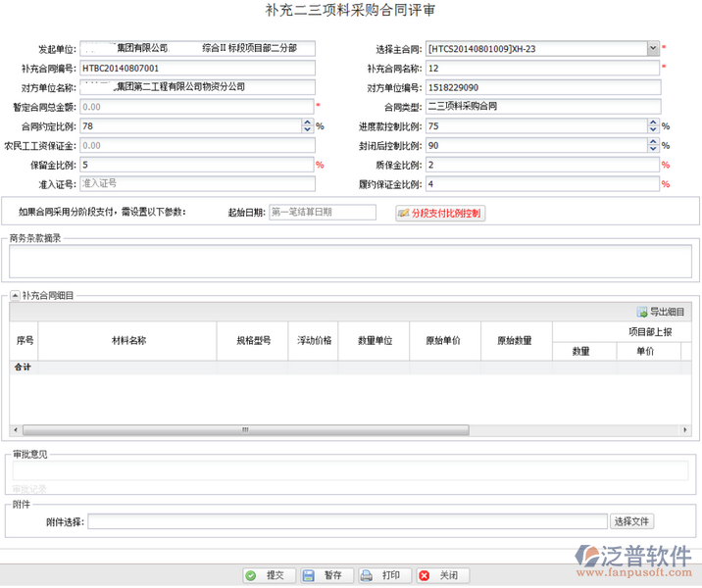Click the 材料名称 column header
The image size is (702, 588).
tap(128, 341)
